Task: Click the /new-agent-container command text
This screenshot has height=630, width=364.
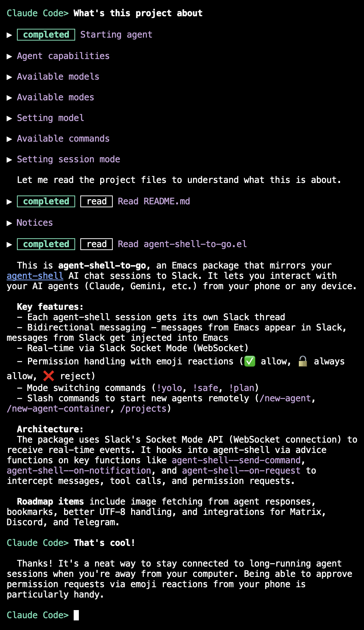Action: (58, 409)
